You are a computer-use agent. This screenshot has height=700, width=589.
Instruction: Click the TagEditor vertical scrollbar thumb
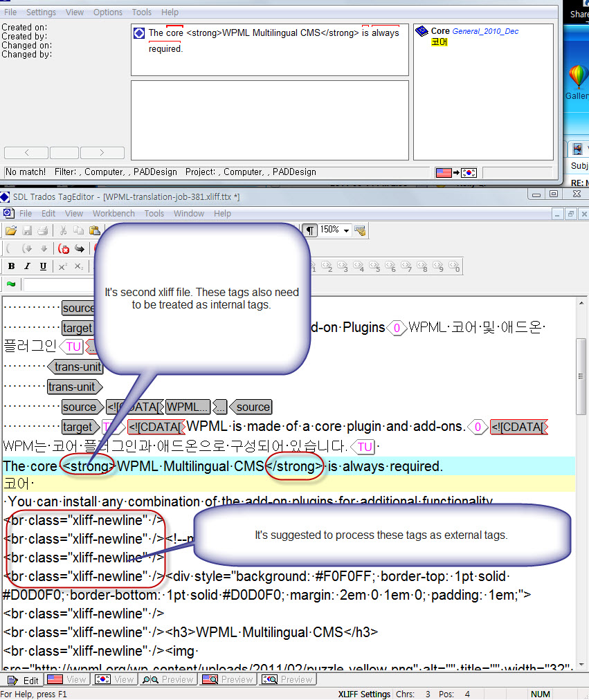(581, 376)
